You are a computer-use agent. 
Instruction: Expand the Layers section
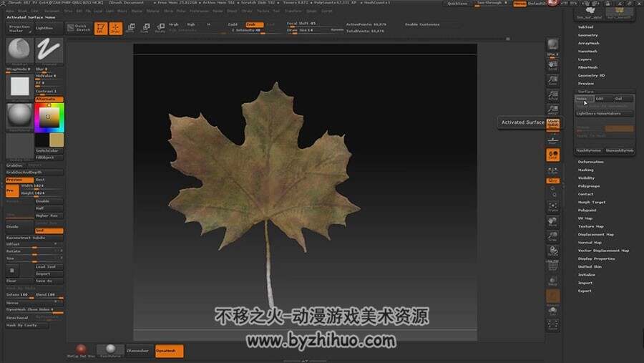coord(585,59)
